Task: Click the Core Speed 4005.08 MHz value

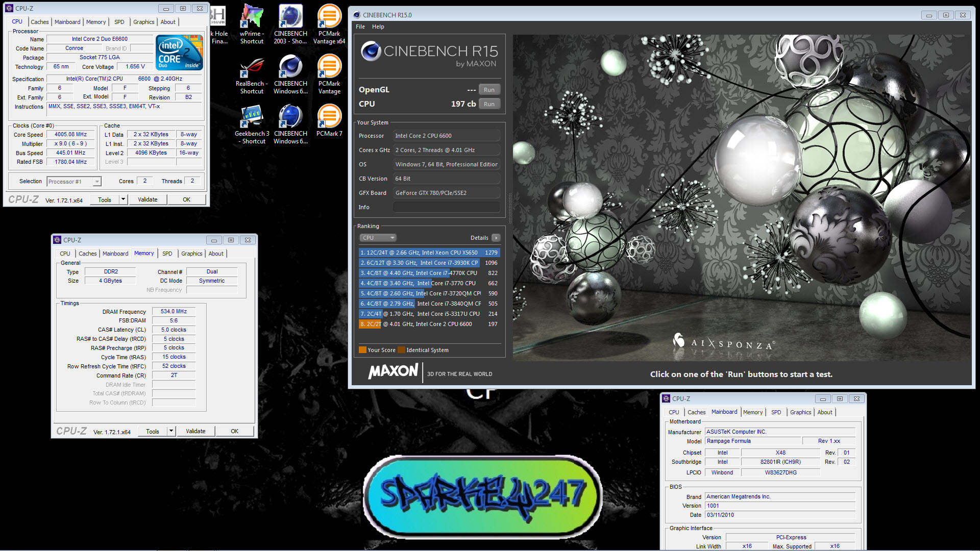Action: pos(71,135)
